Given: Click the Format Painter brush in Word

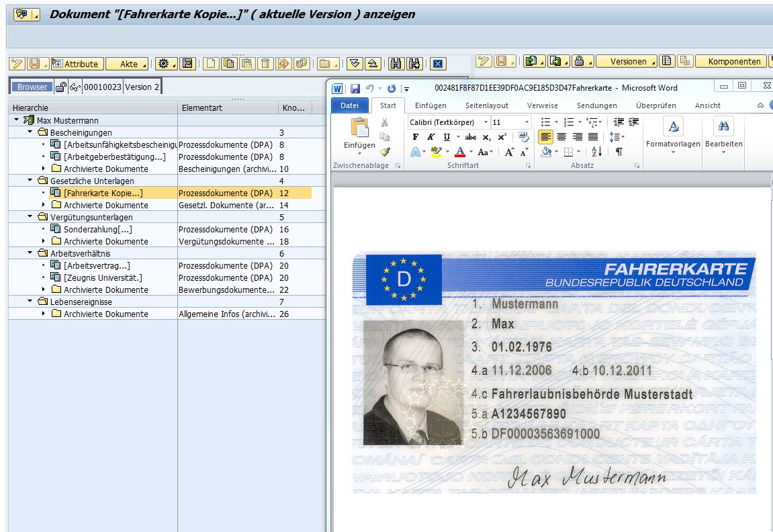Looking at the screenshot, I should [x=385, y=152].
